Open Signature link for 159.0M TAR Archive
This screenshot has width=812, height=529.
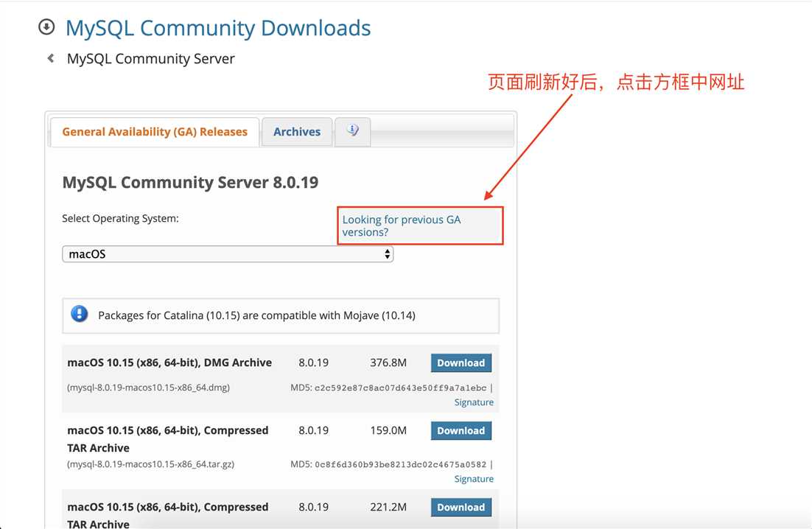tap(474, 479)
